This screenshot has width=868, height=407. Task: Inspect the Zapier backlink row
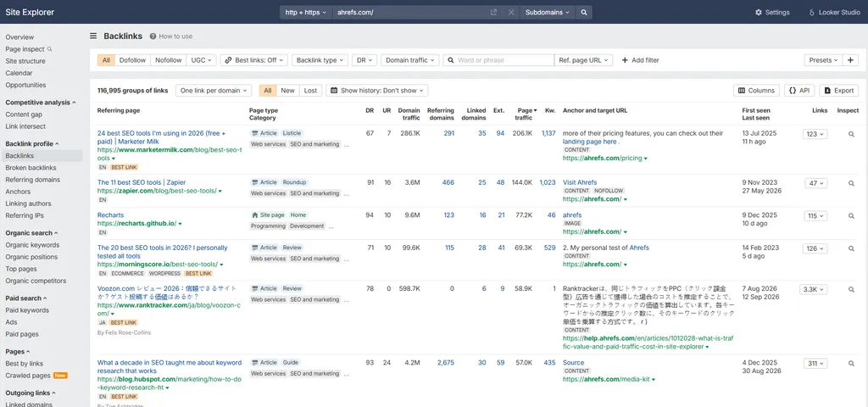851,183
